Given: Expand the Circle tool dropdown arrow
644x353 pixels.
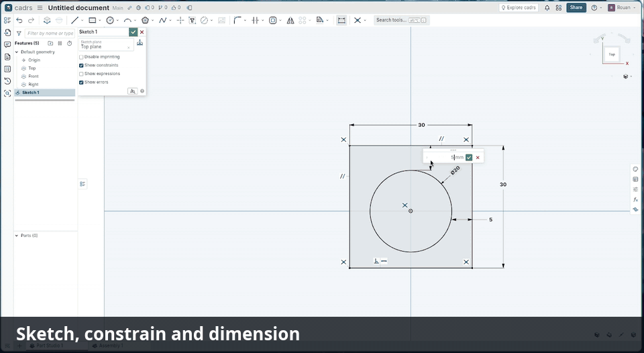Looking at the screenshot, I should pos(117,21).
